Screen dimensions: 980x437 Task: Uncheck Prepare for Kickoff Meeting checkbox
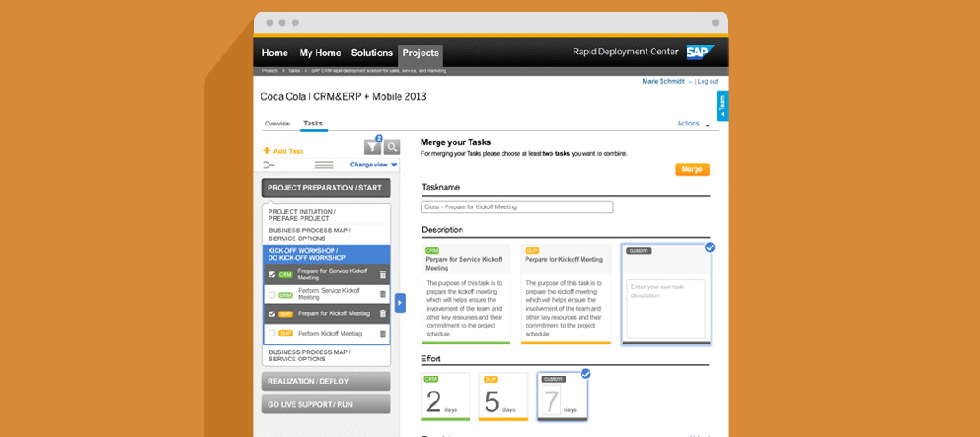[x=272, y=314]
